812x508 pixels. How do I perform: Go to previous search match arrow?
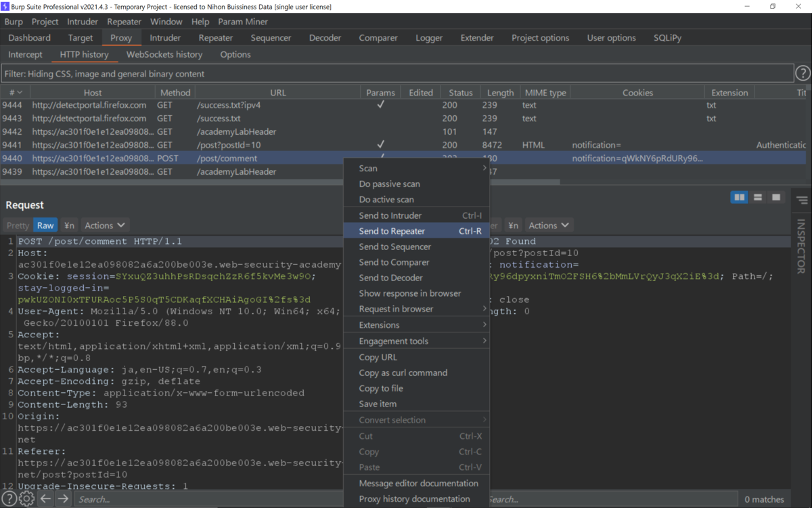(x=45, y=499)
